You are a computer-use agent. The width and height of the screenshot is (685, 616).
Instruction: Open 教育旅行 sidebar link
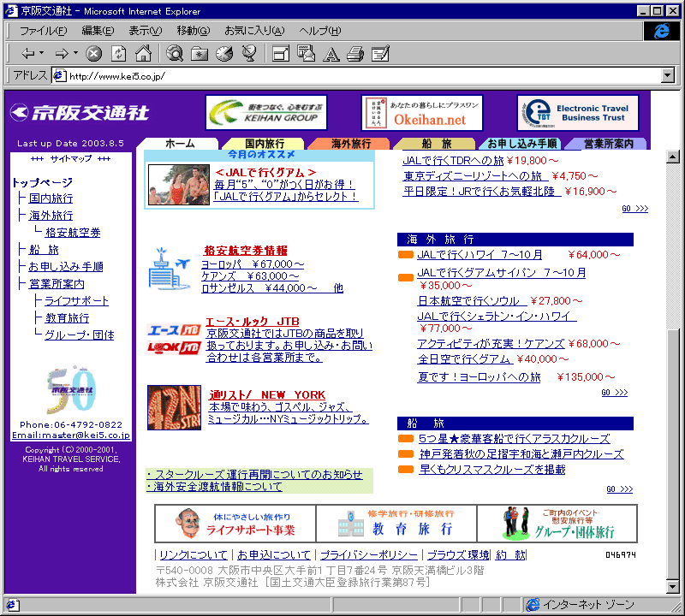(67, 317)
